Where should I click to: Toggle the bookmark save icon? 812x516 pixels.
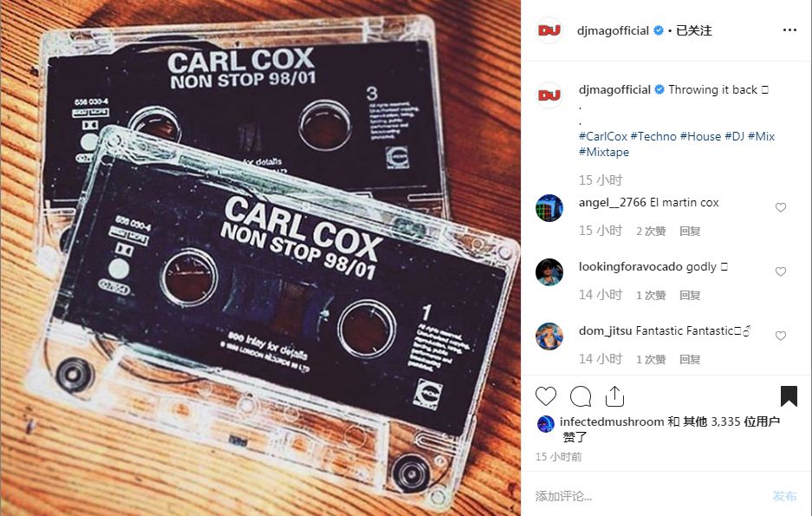[x=789, y=396]
